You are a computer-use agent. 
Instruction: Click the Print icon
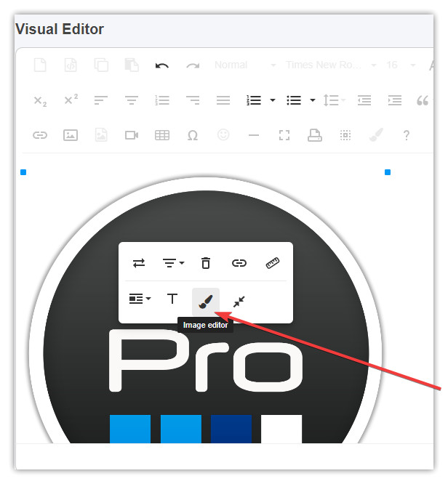[x=315, y=135]
